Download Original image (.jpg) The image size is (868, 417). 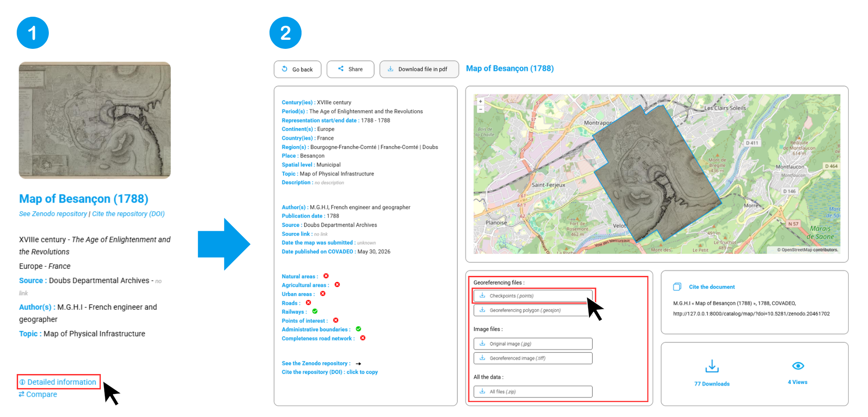pos(533,344)
